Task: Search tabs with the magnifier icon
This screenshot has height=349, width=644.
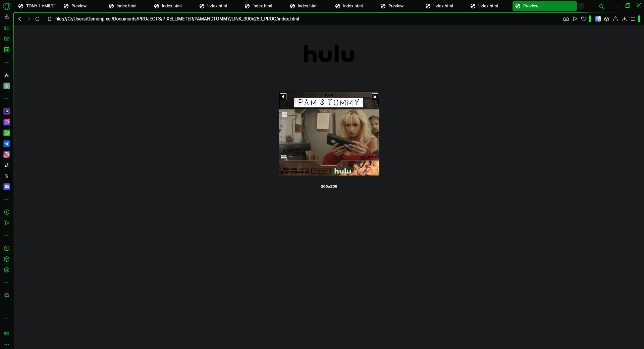Action: pyautogui.click(x=601, y=6)
